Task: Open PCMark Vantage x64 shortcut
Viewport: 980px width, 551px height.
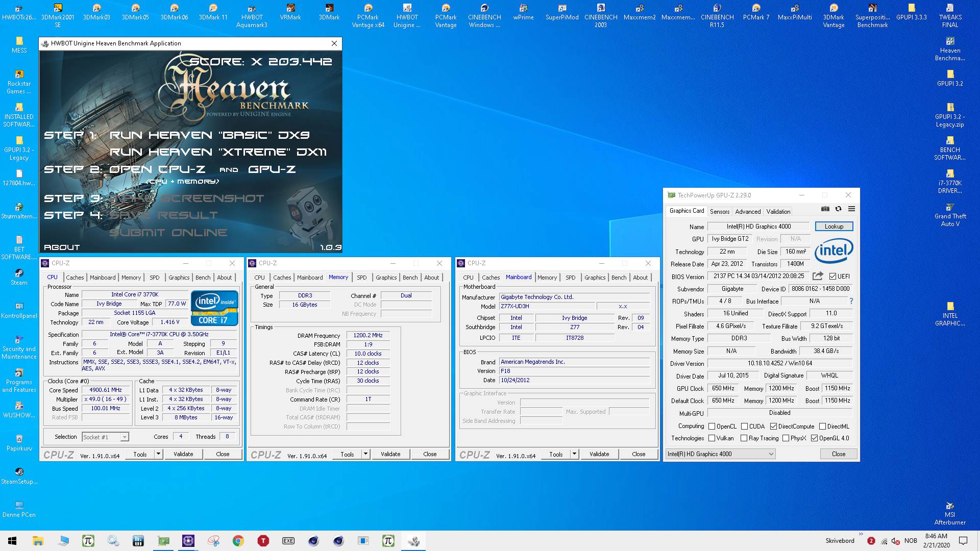Action: click(x=368, y=15)
